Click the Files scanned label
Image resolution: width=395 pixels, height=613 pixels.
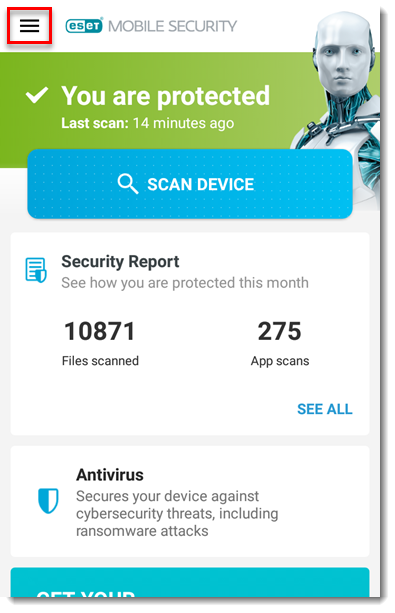tap(100, 360)
